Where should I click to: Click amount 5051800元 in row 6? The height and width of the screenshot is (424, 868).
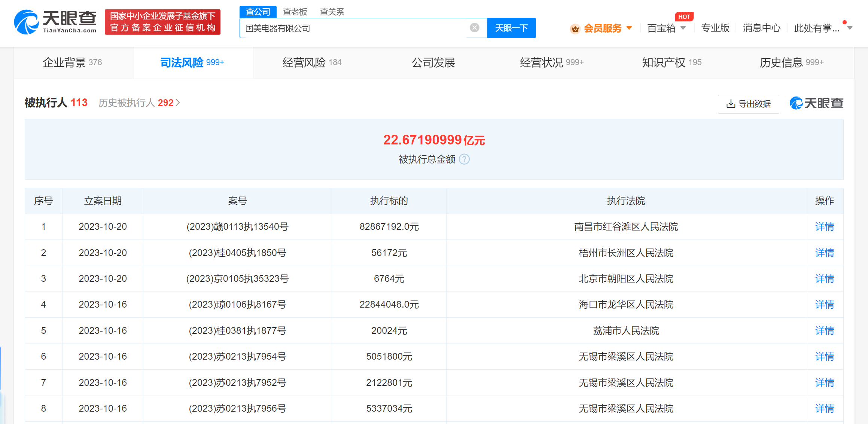[x=389, y=357]
